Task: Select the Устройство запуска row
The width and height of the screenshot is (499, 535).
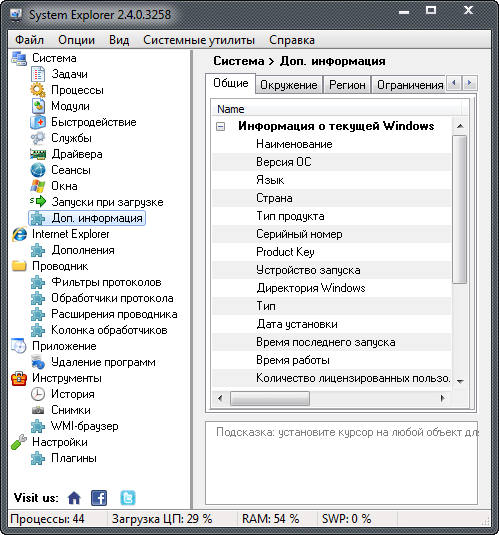Action: [x=332, y=270]
